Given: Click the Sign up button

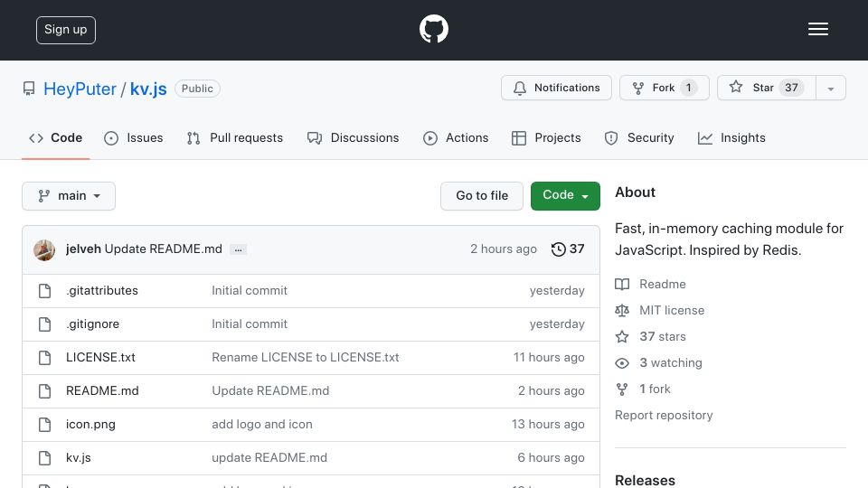Looking at the screenshot, I should [66, 30].
